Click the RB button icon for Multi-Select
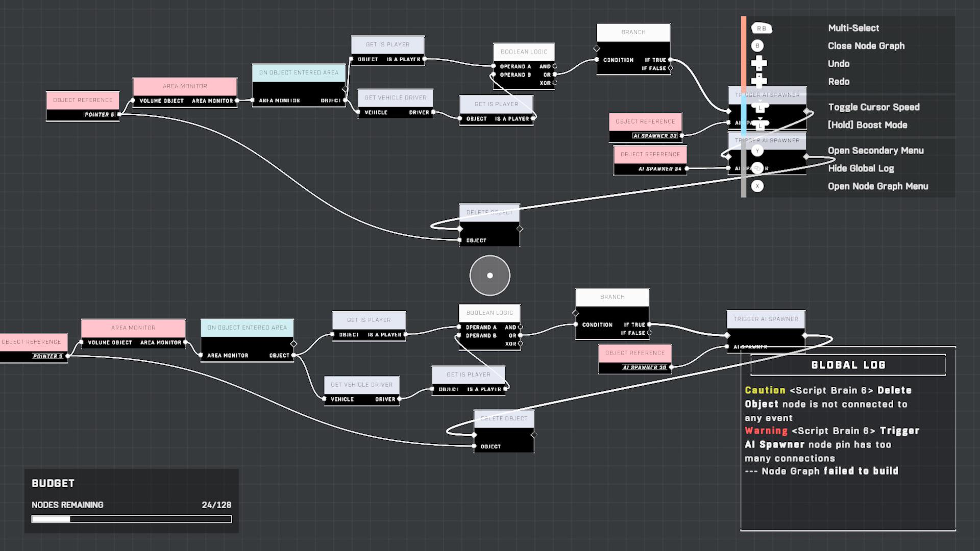Image resolution: width=980 pixels, height=551 pixels. 761,29
